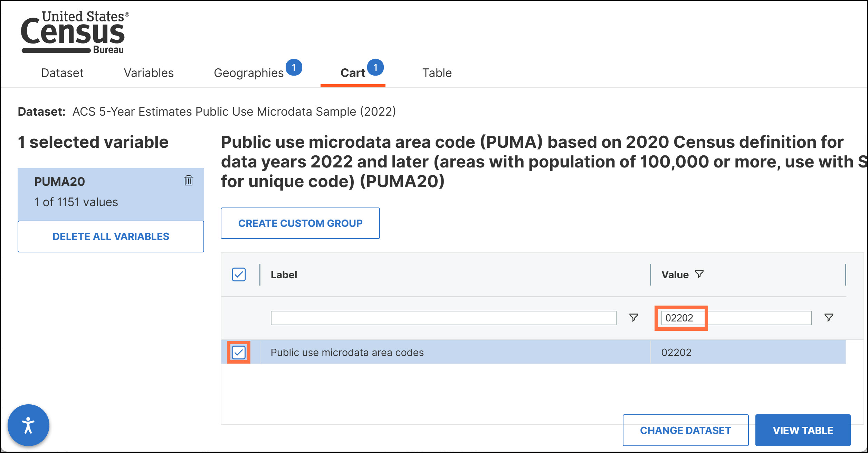Click CREATE CUSTOM GROUP
The image size is (868, 453).
300,223
